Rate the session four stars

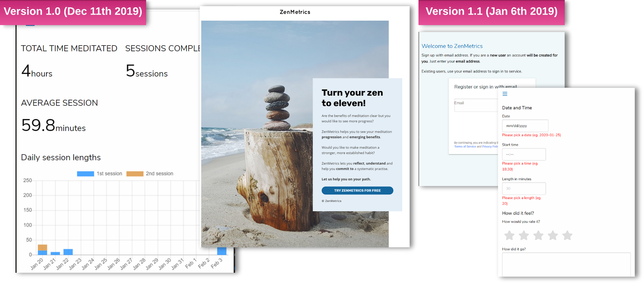click(x=553, y=235)
